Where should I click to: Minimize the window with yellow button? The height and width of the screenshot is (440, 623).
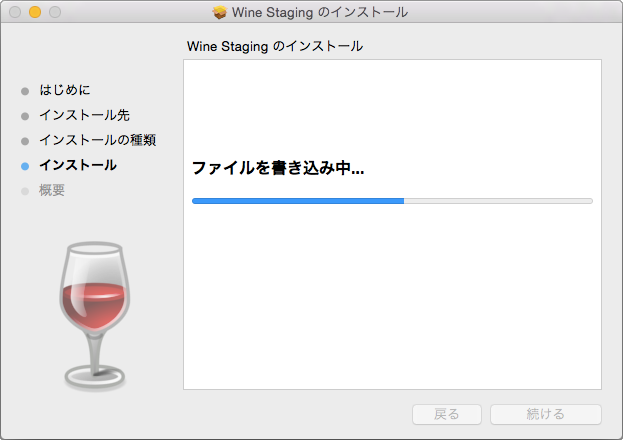point(35,12)
